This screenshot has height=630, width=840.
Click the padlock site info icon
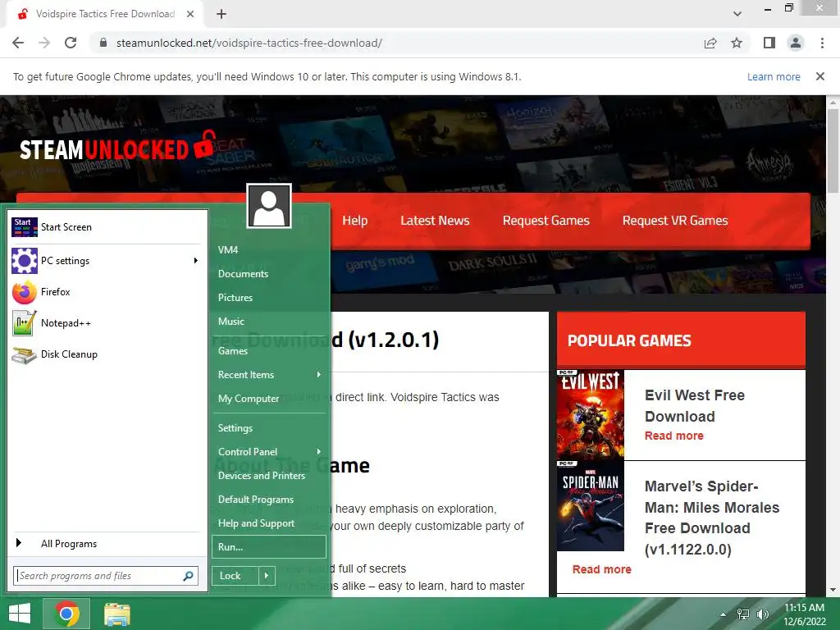coord(103,43)
